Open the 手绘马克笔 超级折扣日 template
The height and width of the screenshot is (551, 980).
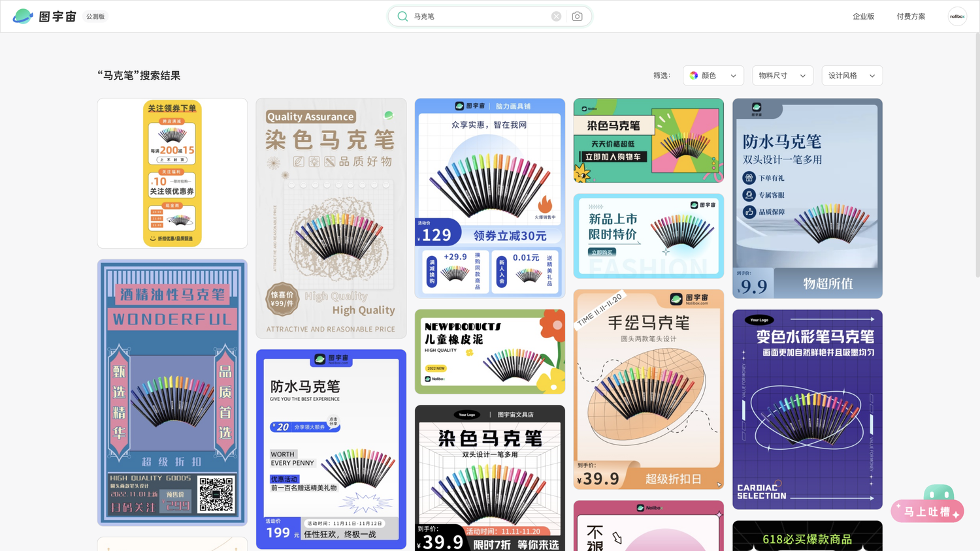[x=649, y=389]
